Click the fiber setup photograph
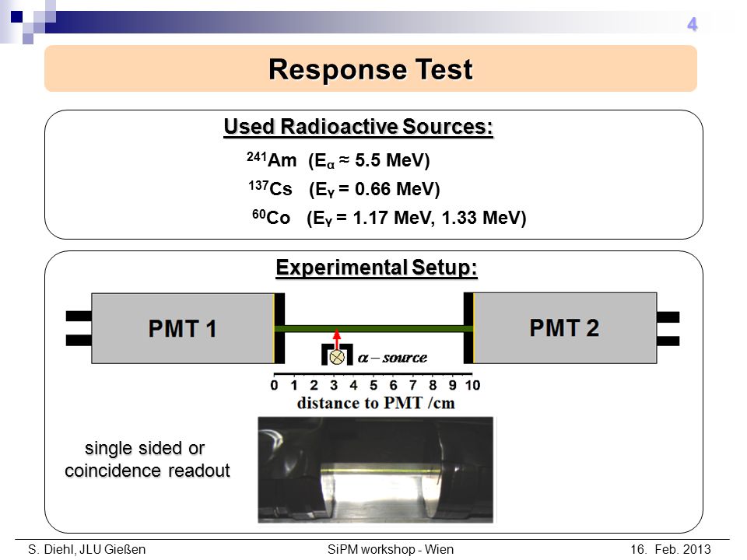 click(376, 470)
